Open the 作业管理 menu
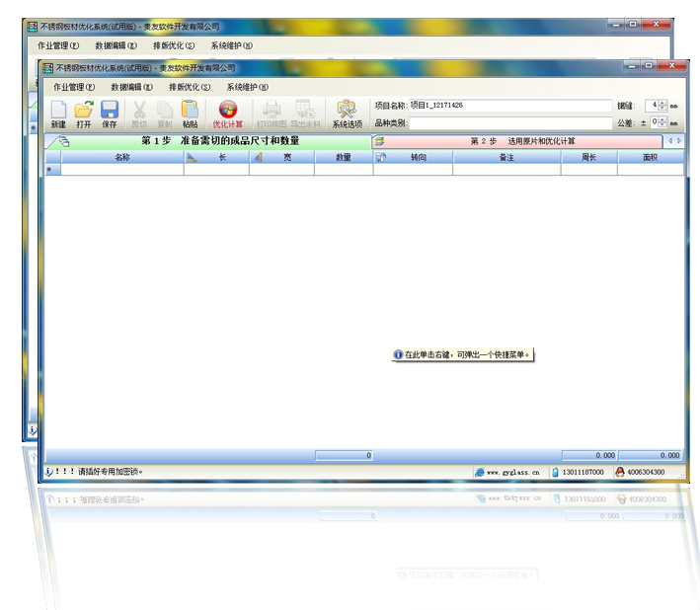This screenshot has height=610, width=700. click(74, 87)
